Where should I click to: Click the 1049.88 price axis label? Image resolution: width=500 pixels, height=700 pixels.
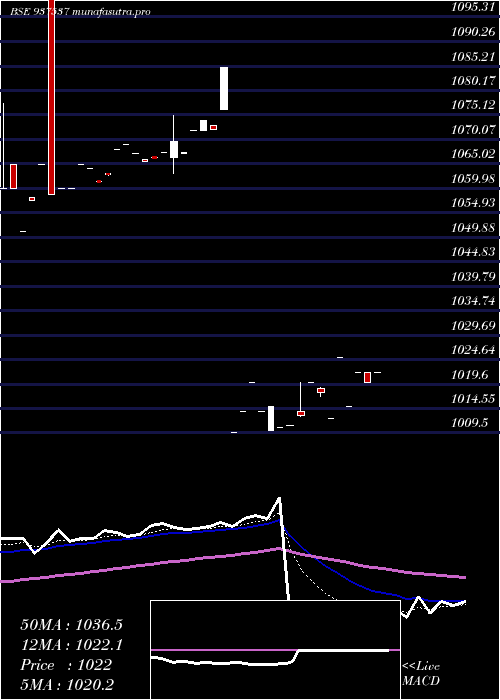472,228
